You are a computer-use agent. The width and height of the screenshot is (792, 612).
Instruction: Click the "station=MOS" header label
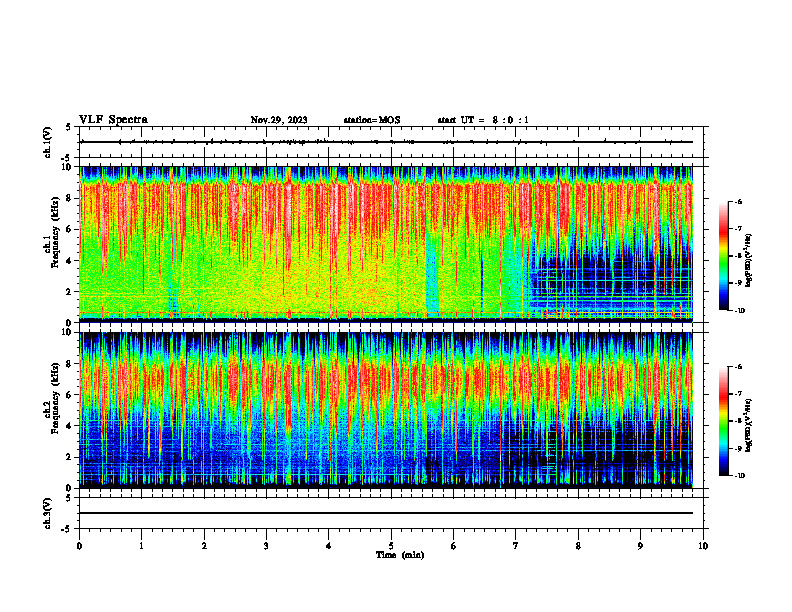372,120
